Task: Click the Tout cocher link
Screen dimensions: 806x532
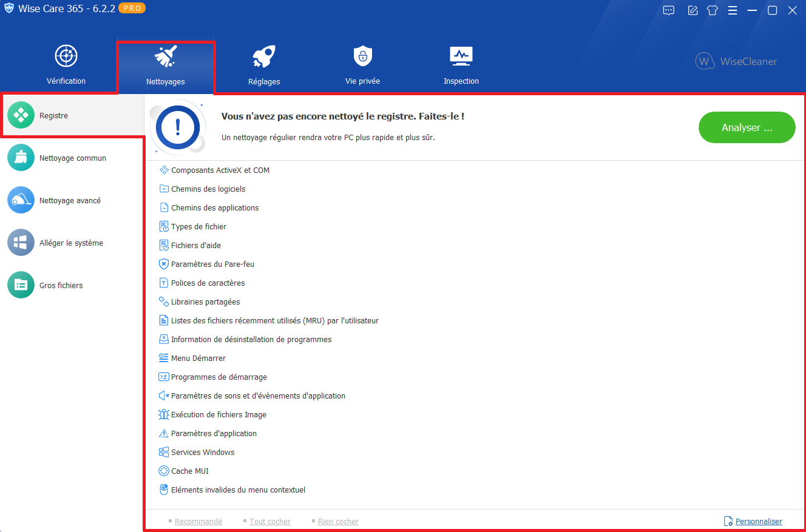Action: 270,522
